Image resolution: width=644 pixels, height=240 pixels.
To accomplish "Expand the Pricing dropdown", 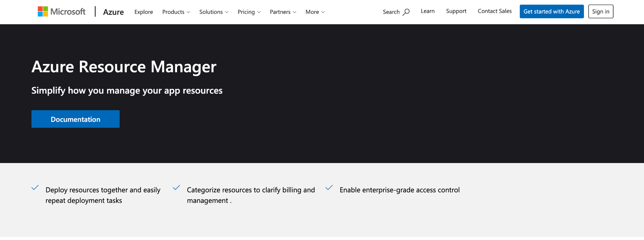I will pos(249,12).
